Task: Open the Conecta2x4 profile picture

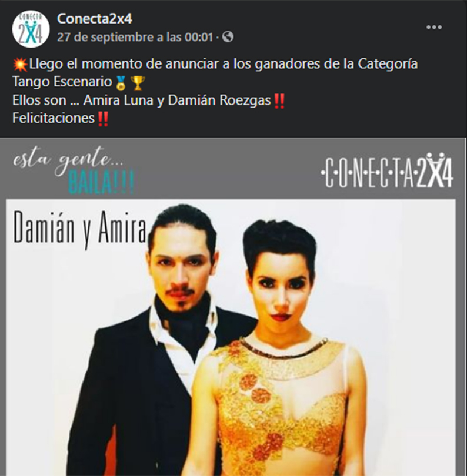Action: [x=31, y=29]
